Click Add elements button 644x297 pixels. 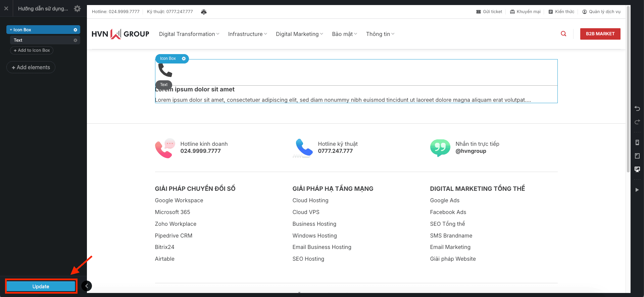coord(31,67)
